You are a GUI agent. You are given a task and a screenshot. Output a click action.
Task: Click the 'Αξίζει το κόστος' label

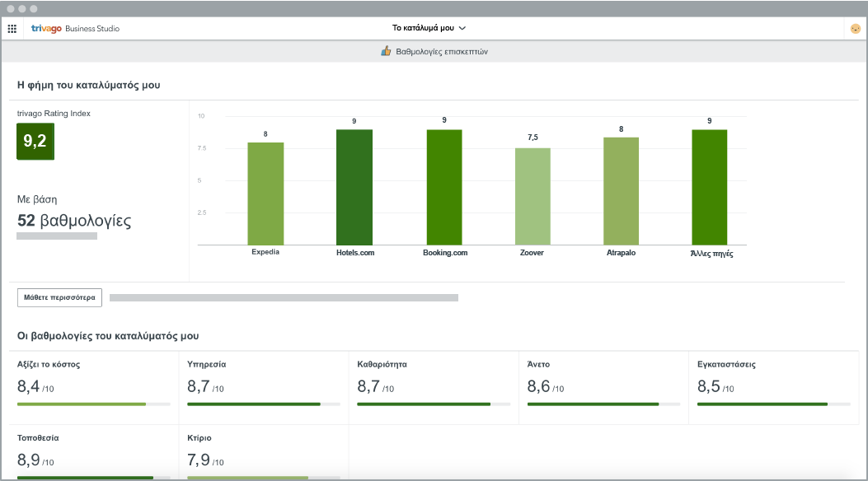coord(49,364)
